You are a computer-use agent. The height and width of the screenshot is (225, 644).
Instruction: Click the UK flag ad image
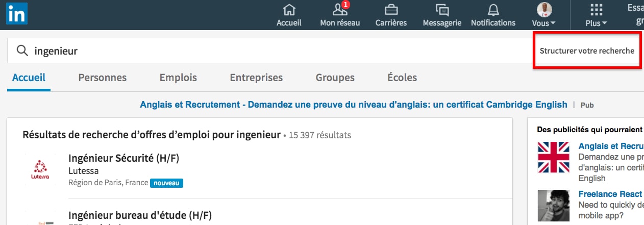pos(554,157)
